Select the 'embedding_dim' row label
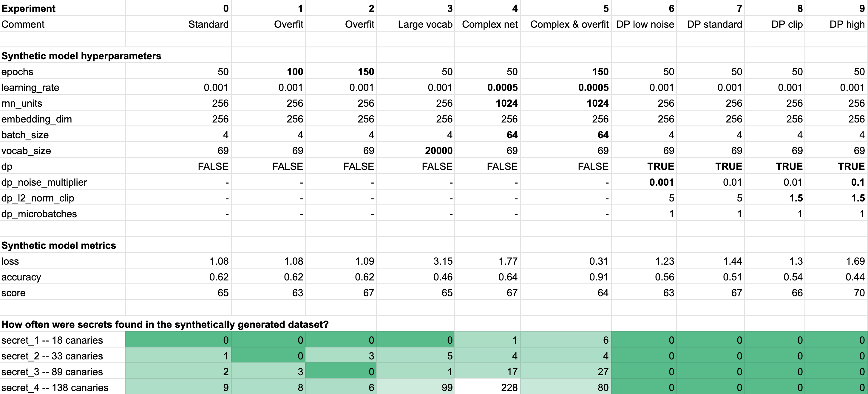Screen dimensions: 868x394 coord(63,119)
